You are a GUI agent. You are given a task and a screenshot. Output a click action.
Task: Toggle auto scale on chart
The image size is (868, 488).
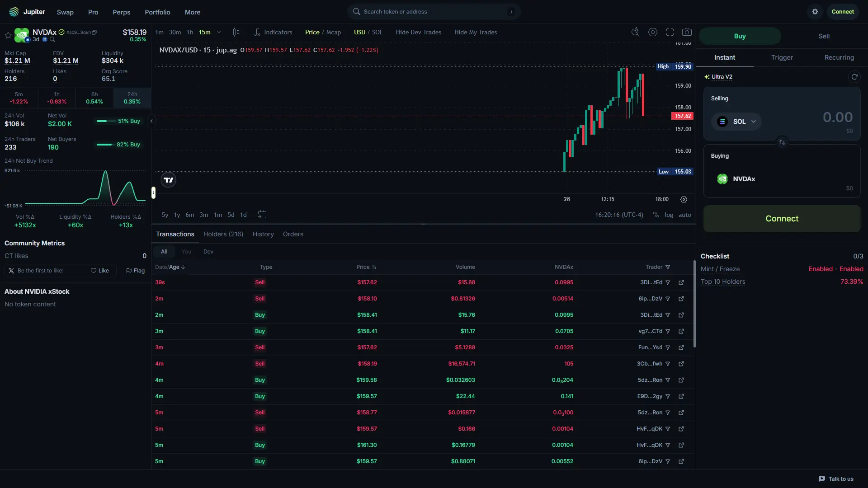coord(684,215)
